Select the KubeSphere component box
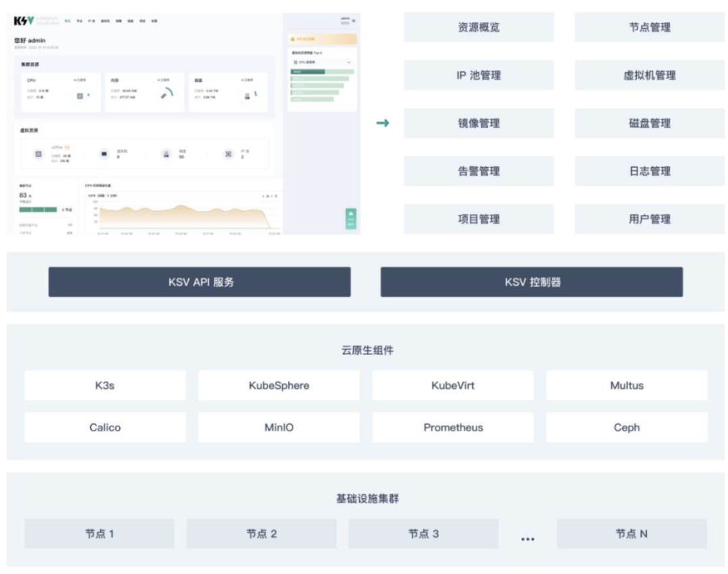Screen dimensions: 728x574 coord(279,385)
